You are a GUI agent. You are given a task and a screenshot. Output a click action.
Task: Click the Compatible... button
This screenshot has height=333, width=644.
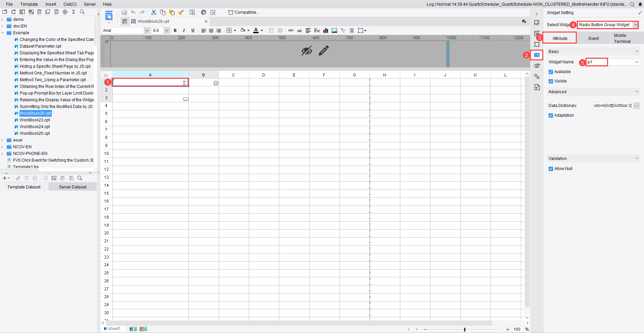click(x=244, y=12)
